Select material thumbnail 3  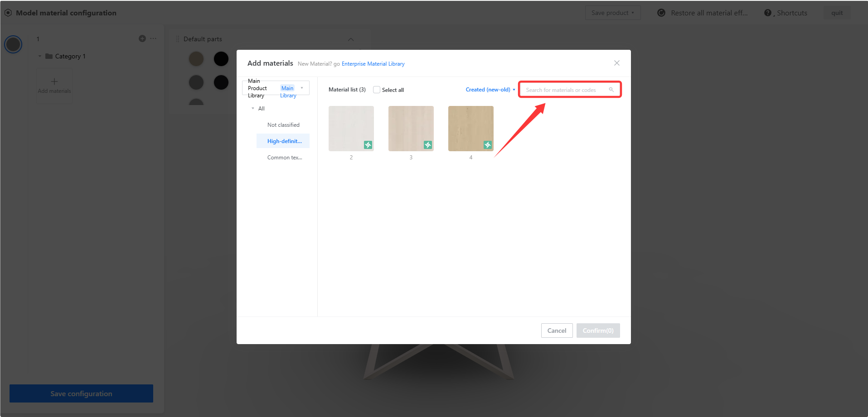(411, 129)
